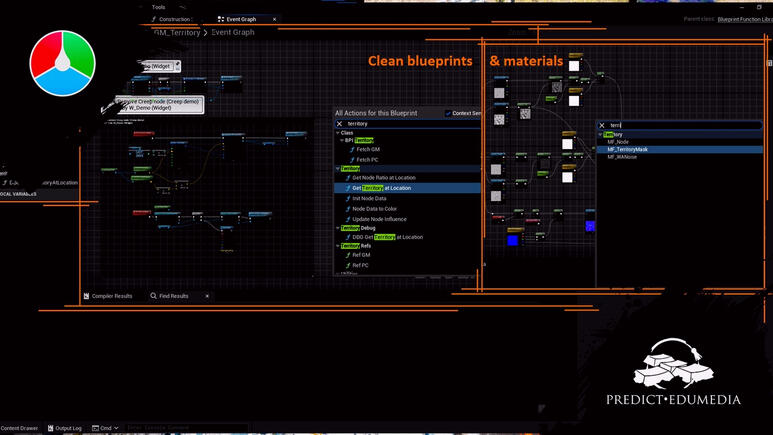This screenshot has height=435, width=773.
Task: Click the Compiler Results tab icon
Action: pyautogui.click(x=86, y=296)
